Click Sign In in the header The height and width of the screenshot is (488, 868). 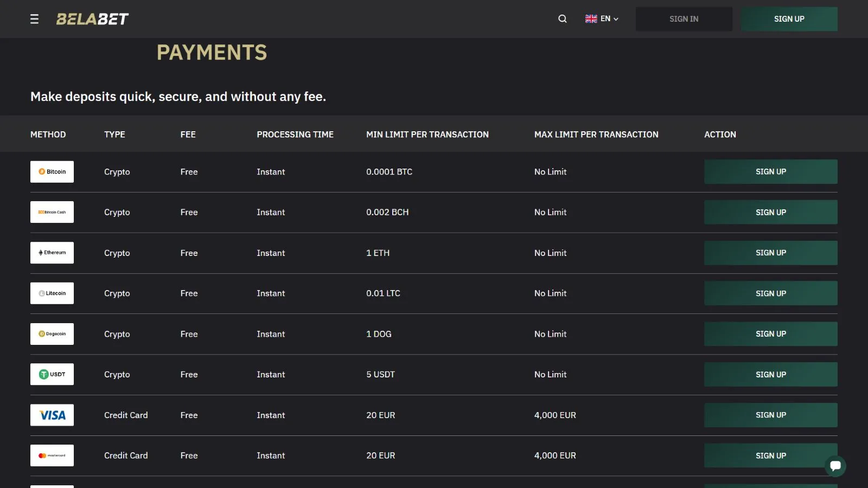point(684,19)
